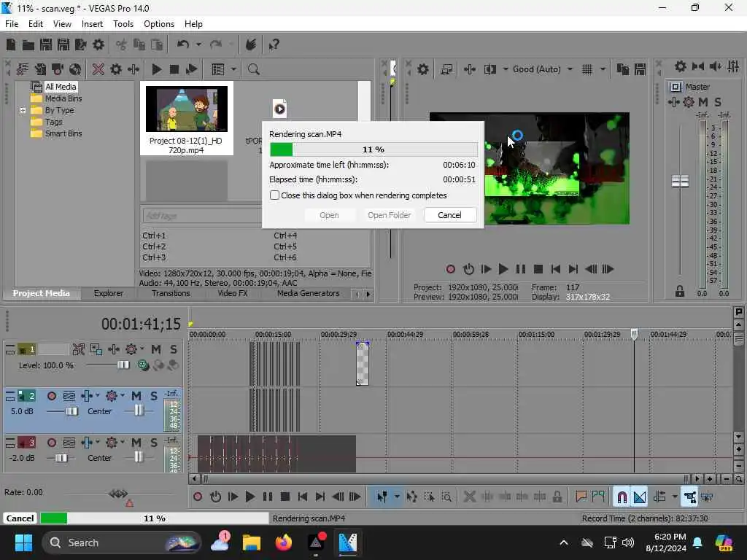Click the Dim Output speaker icon
The width and height of the screenshot is (747, 560).
pyautogui.click(x=716, y=66)
